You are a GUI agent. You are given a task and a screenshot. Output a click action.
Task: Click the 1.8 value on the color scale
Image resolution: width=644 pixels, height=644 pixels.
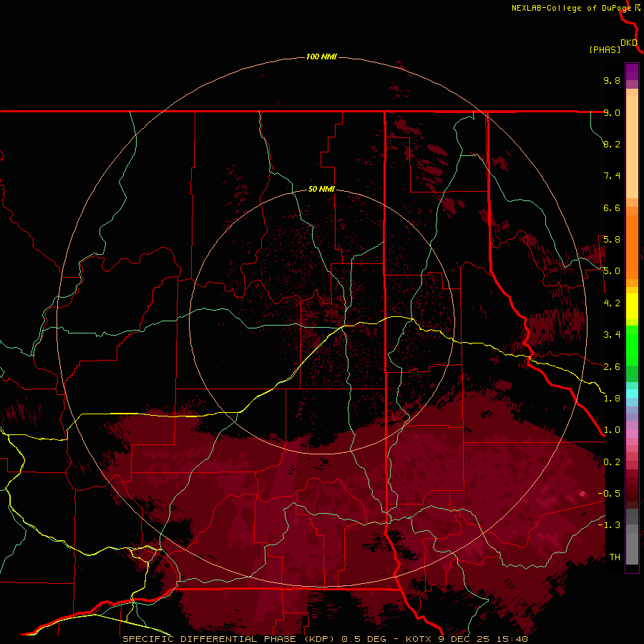tap(612, 399)
